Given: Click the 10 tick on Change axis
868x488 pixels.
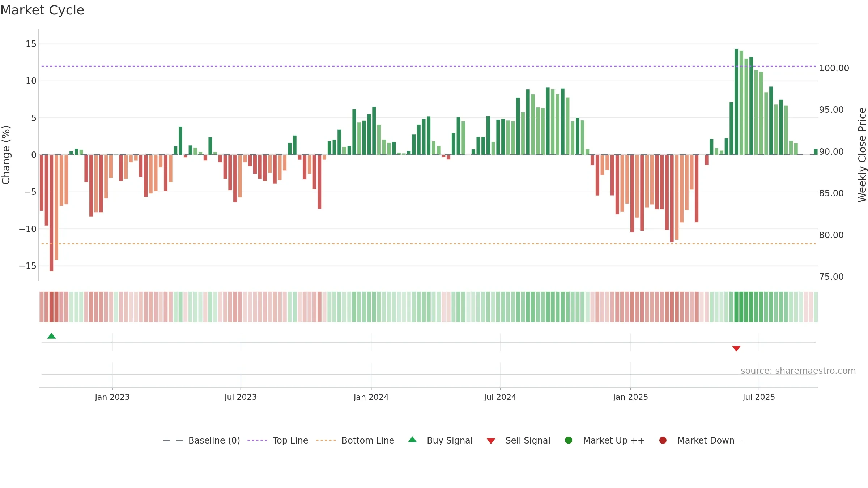Looking at the screenshot, I should 31,81.
